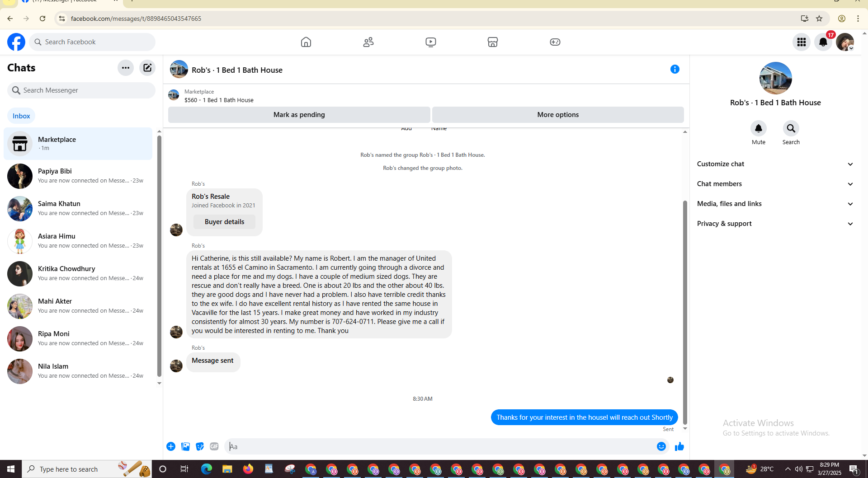
Task: Open more actions plus icon in composer
Action: point(171,446)
